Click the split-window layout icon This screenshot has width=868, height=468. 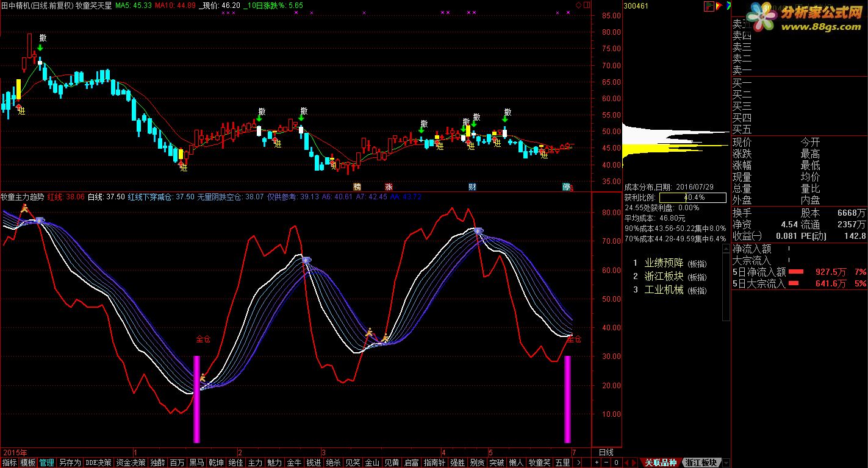coord(586,5)
